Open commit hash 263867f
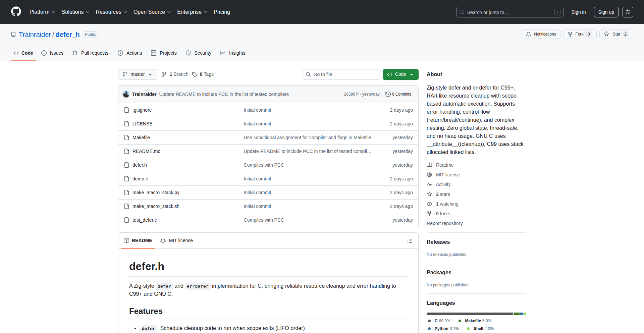This screenshot has width=644, height=333. tap(351, 94)
